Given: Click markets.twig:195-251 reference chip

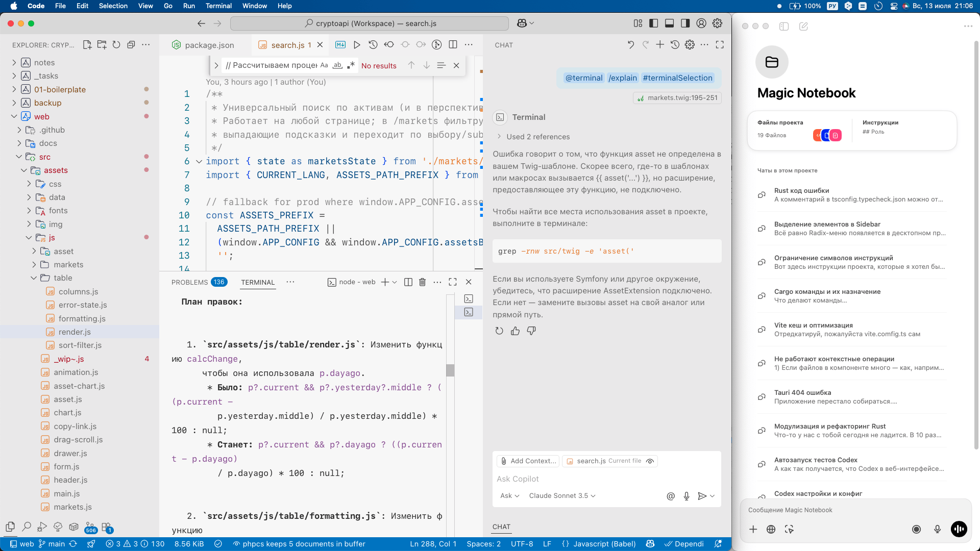Looking at the screenshot, I should [677, 98].
